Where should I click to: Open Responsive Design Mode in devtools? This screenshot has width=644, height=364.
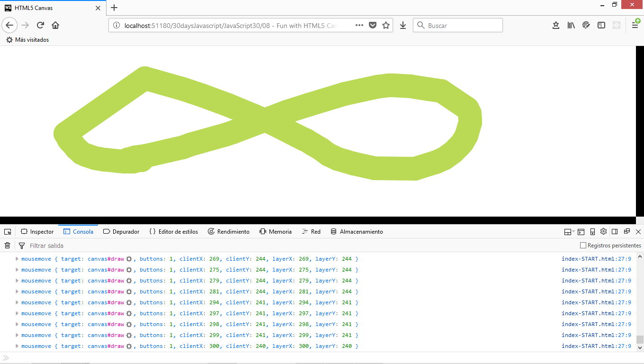click(592, 231)
